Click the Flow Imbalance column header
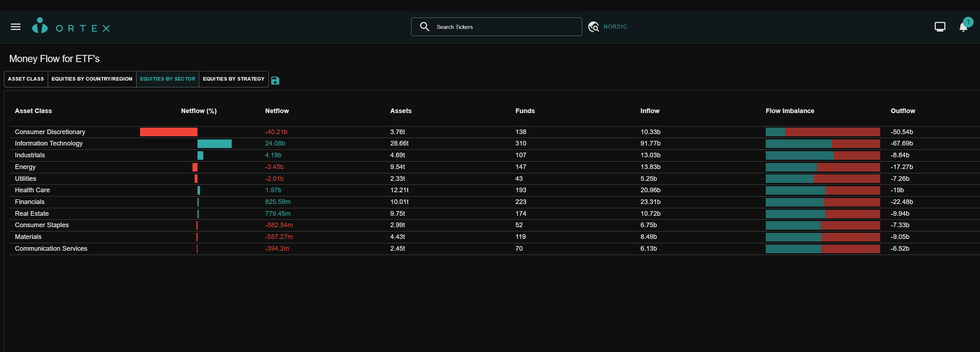This screenshot has width=980, height=352. (x=789, y=111)
